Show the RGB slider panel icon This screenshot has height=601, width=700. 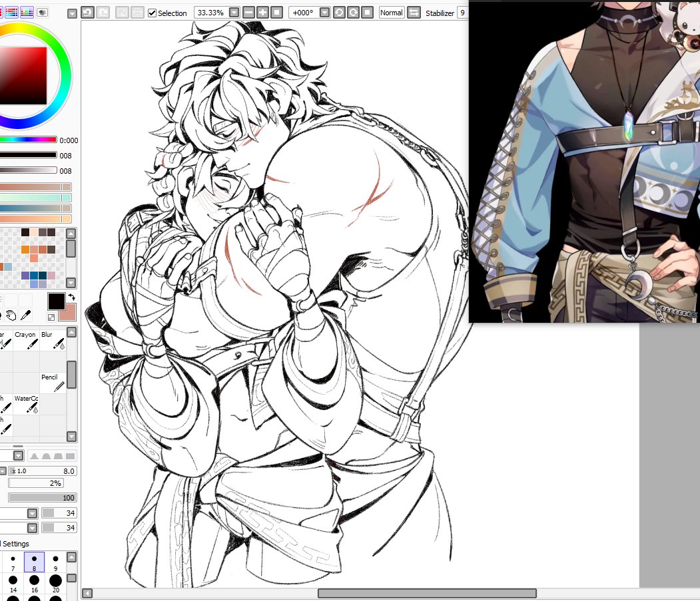[11, 13]
